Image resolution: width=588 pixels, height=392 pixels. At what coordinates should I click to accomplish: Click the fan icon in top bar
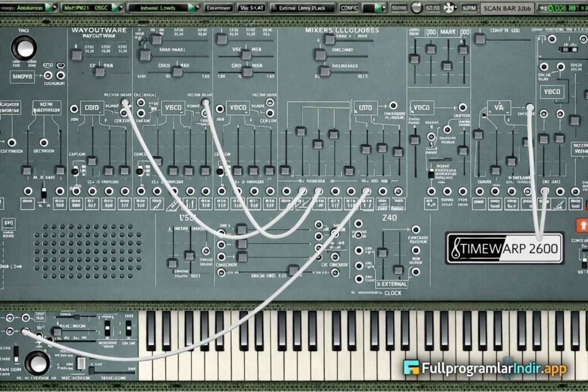pyautogui.click(x=451, y=9)
